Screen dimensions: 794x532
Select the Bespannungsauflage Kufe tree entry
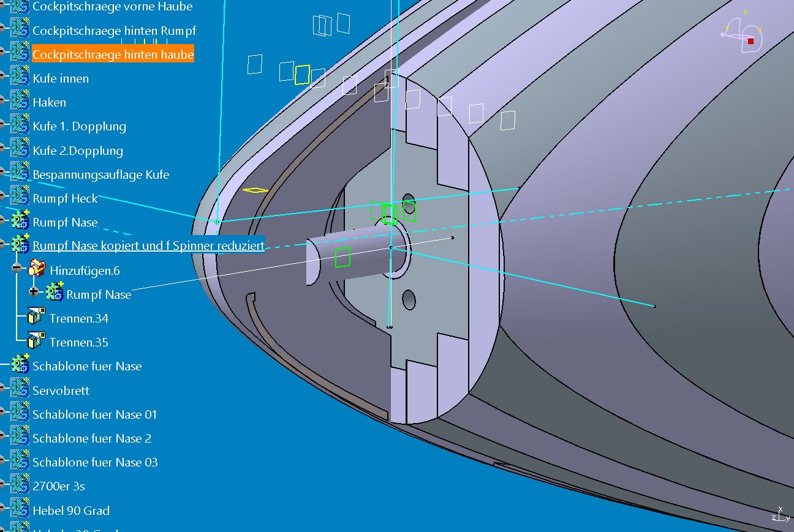coord(100,174)
